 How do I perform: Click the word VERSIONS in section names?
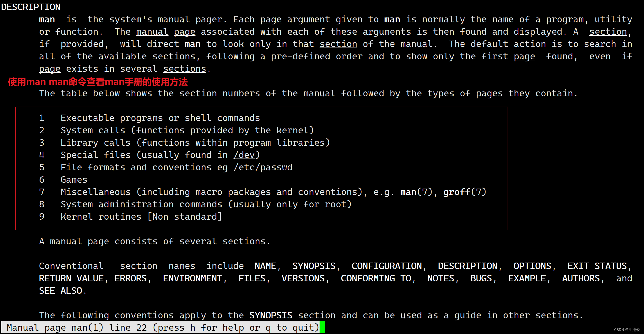click(x=303, y=278)
